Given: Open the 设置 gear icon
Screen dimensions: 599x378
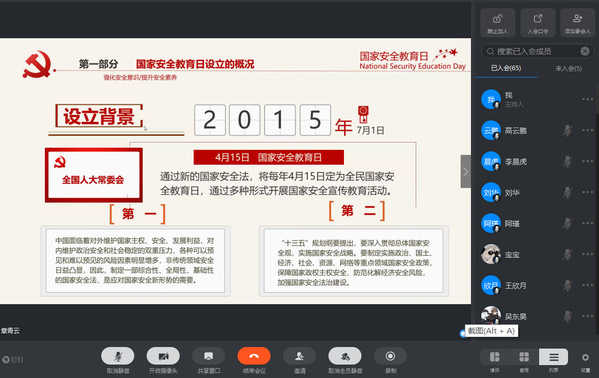Looking at the screenshot, I should 585,357.
